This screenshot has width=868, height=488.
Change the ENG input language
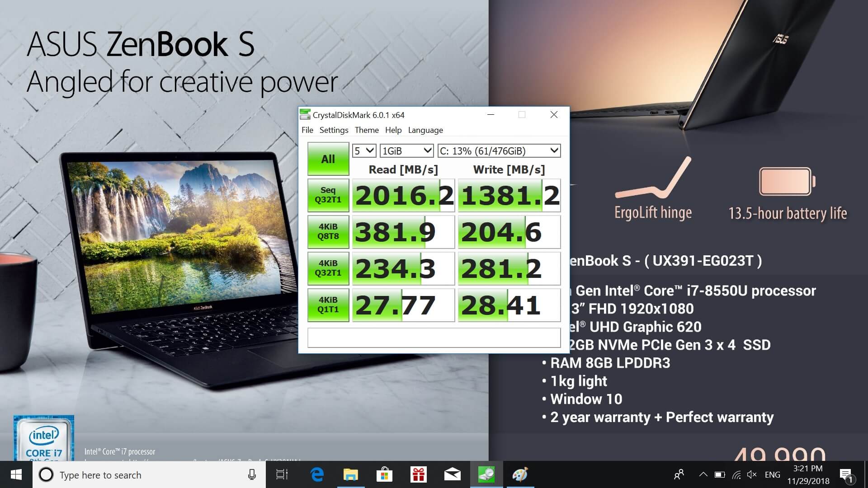tap(773, 474)
